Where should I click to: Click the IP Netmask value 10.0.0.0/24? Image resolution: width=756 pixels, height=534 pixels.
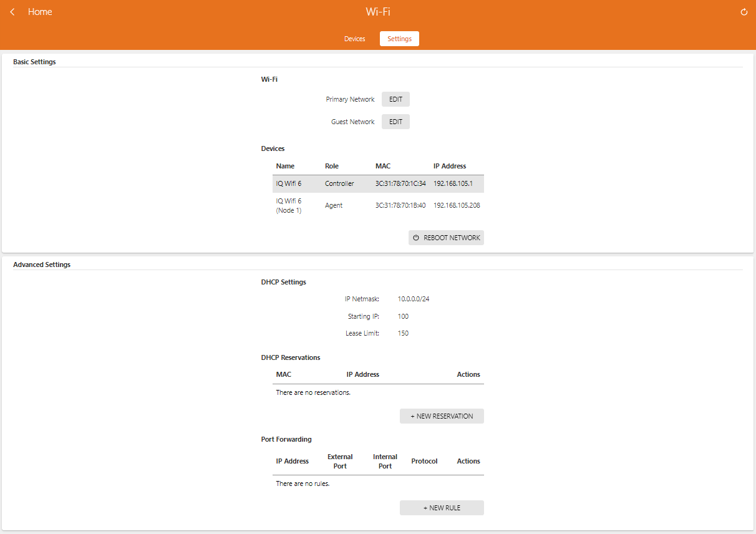pos(414,299)
